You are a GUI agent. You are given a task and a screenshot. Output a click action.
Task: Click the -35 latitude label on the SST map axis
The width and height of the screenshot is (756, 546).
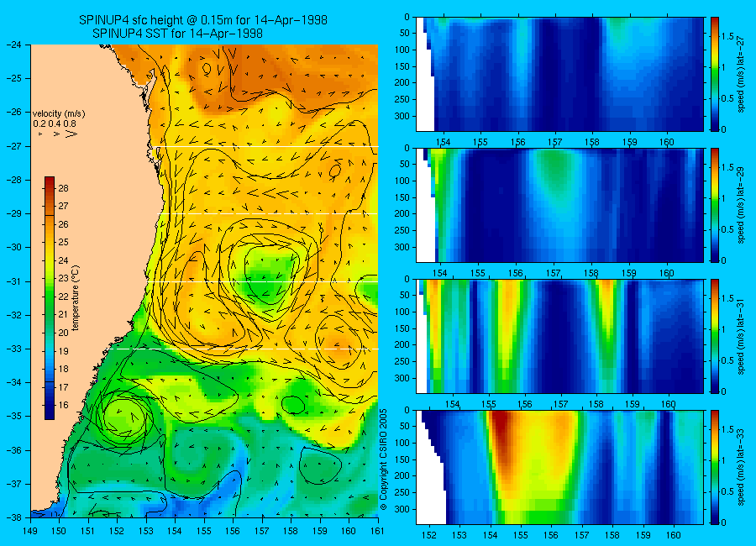point(14,416)
